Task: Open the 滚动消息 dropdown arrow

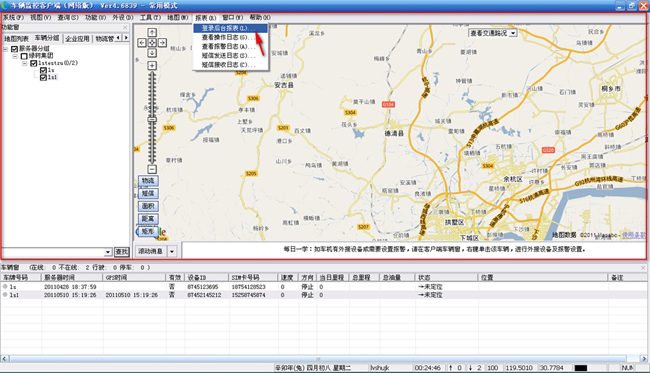Action: [172, 251]
